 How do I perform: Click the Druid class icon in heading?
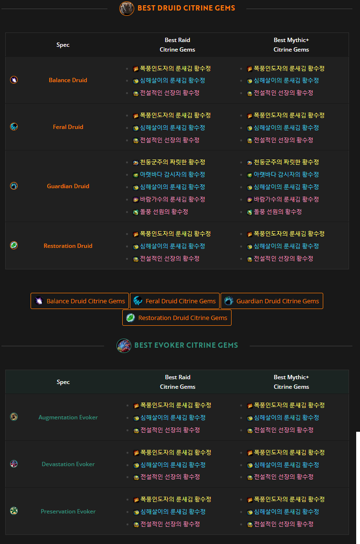tap(127, 8)
